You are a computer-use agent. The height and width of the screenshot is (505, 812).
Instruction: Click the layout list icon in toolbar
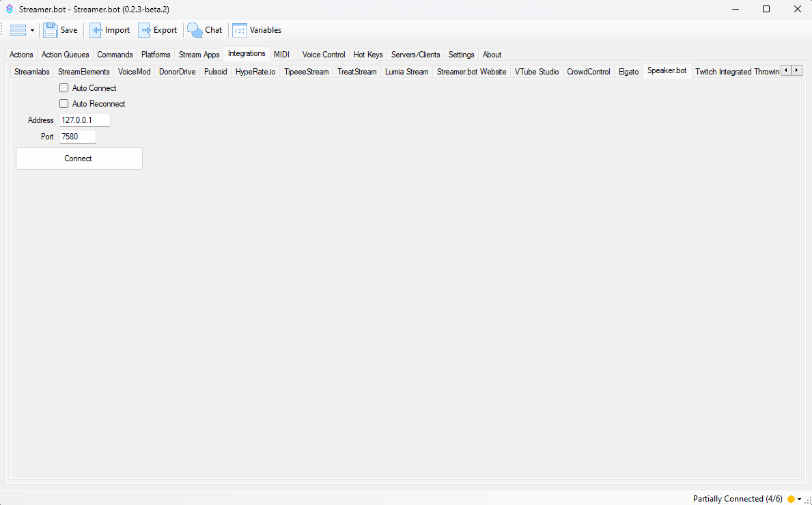tap(18, 30)
